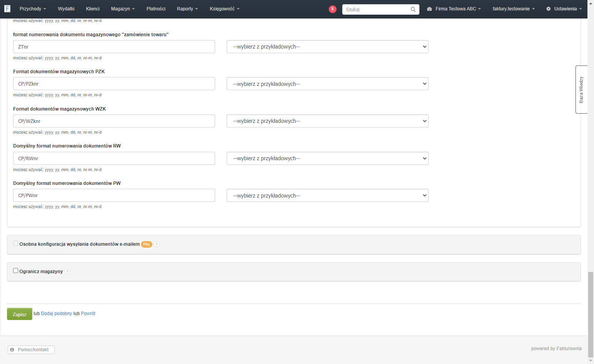Click the Dodaj podobny link
The image size is (594, 364).
[x=57, y=314]
